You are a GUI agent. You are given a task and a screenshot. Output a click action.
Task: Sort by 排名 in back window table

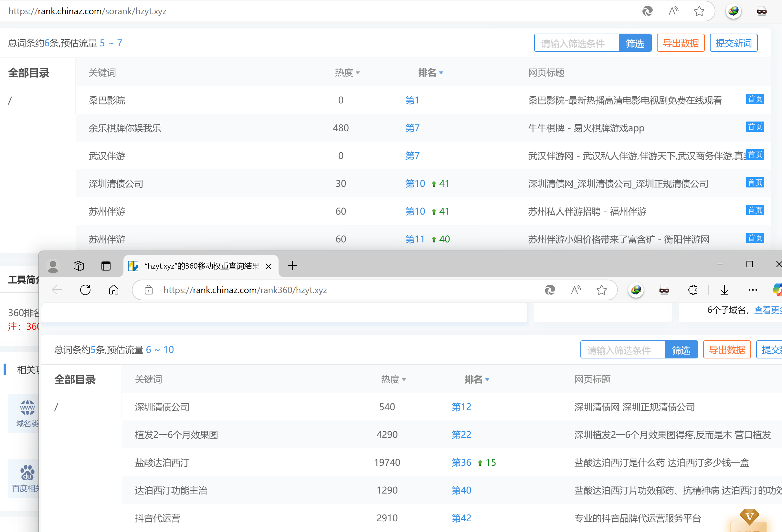pos(430,73)
